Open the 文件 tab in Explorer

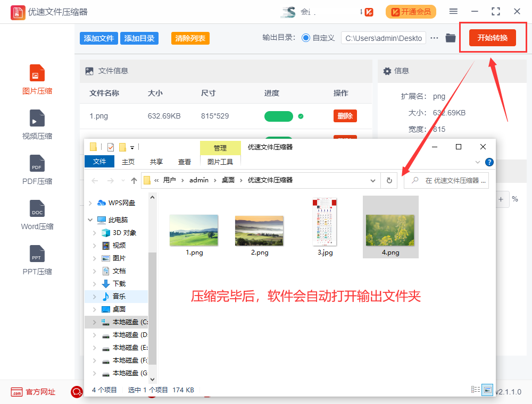(x=99, y=162)
